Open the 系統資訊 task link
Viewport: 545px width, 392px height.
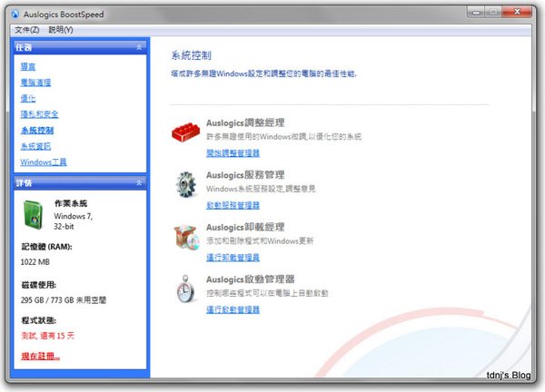coord(35,146)
